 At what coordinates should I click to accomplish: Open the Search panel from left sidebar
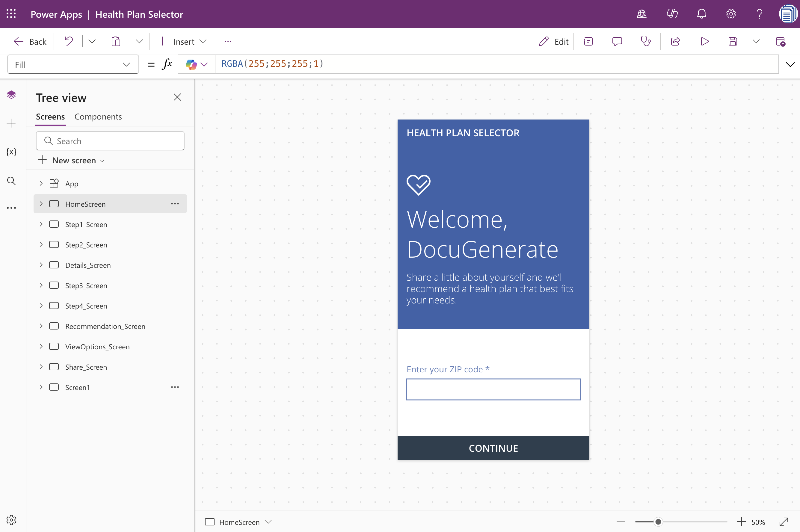tap(11, 181)
